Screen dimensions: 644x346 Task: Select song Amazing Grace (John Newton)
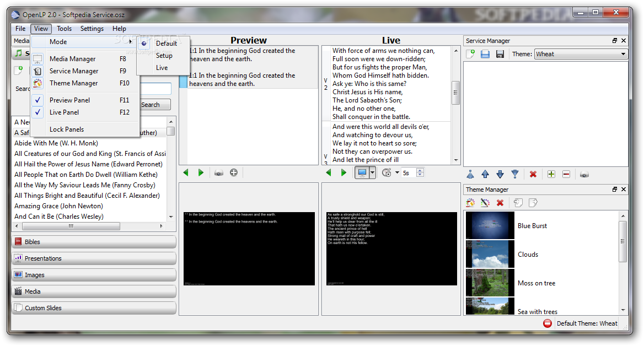click(59, 206)
